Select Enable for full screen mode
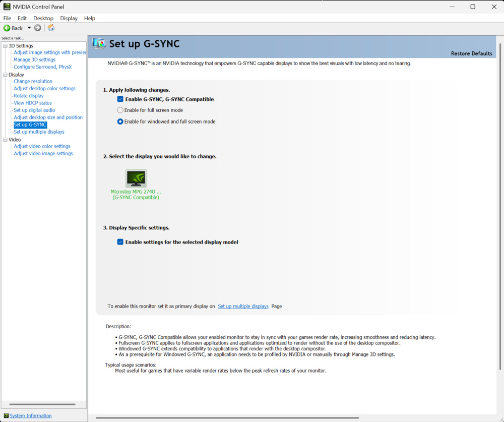This screenshot has height=422, width=504. point(120,110)
